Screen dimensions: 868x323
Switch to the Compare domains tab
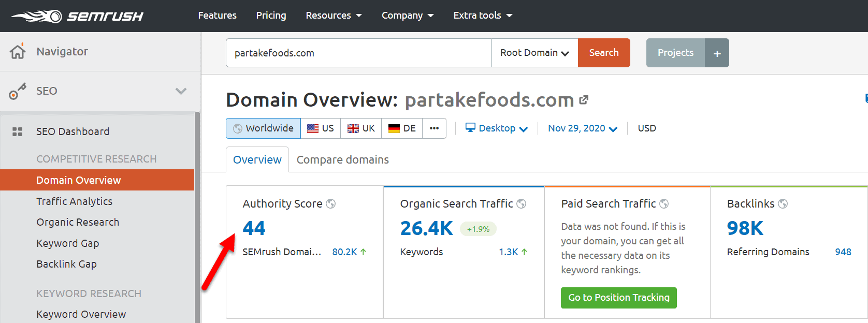pos(343,160)
